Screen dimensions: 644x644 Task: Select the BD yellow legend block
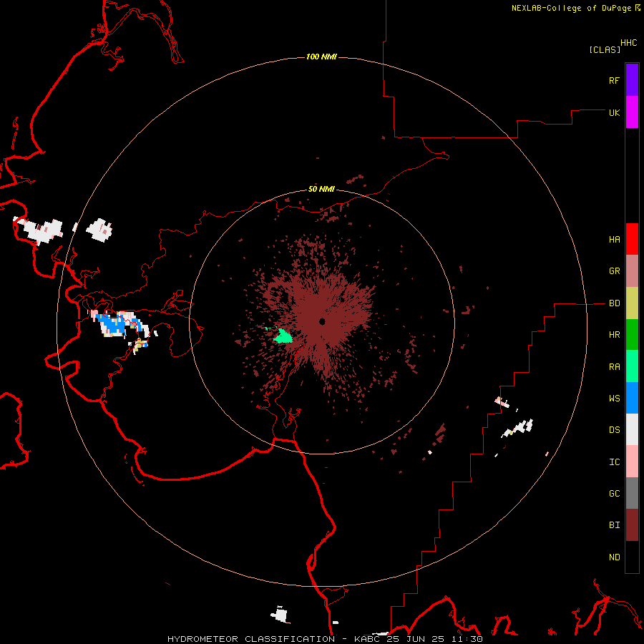(x=632, y=303)
